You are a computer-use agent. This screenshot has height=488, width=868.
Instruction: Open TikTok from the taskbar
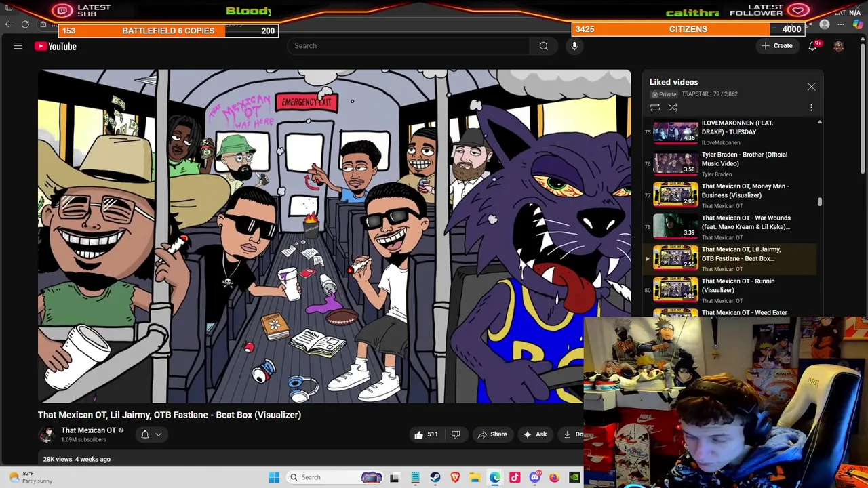(515, 477)
